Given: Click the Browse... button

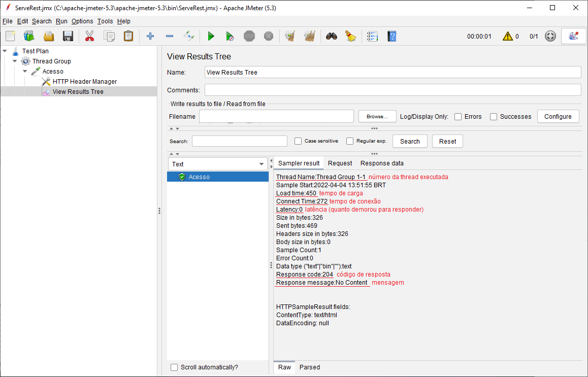Looking at the screenshot, I should click(377, 117).
